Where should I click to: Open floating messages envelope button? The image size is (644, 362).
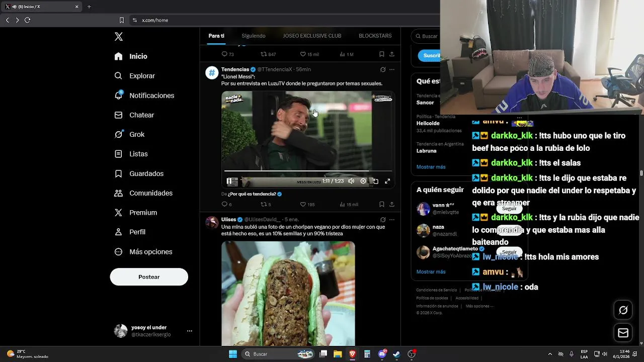coord(623,333)
